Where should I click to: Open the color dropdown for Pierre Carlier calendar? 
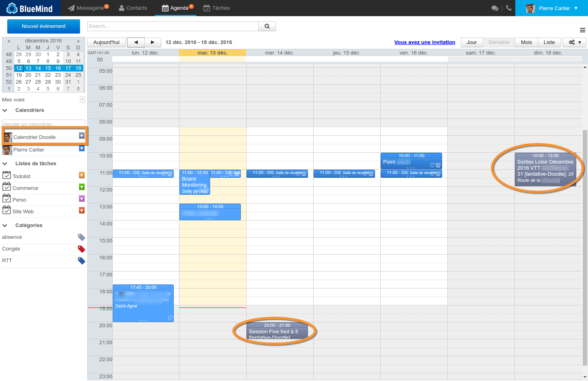point(82,149)
